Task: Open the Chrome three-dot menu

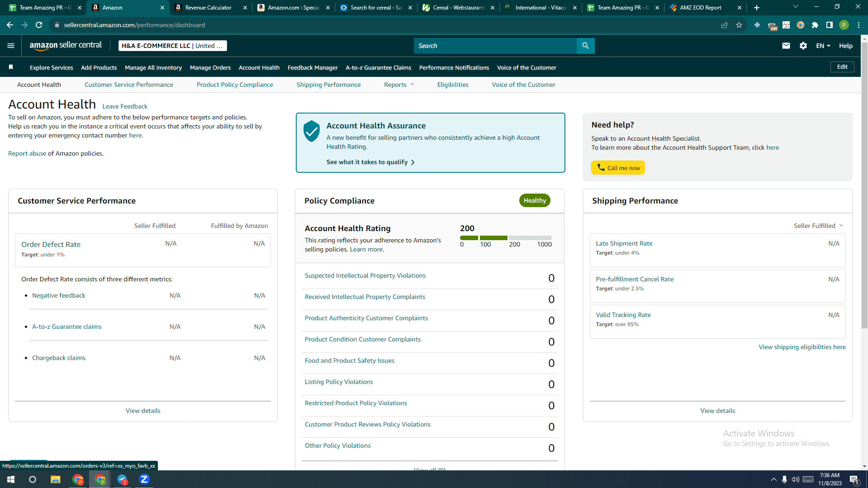Action: pos(859,25)
